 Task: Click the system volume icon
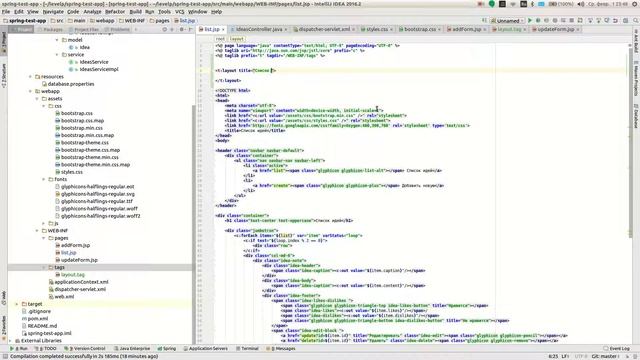pos(581,4)
